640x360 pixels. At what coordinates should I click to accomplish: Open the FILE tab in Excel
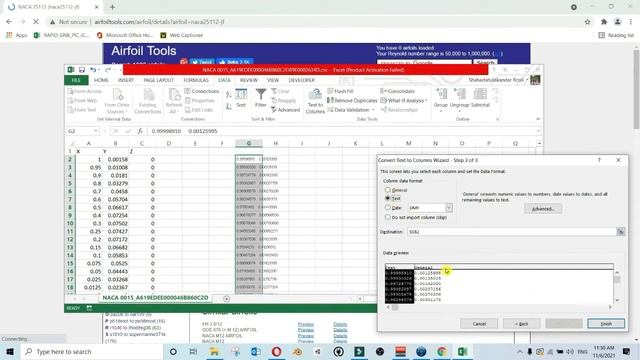(76, 80)
